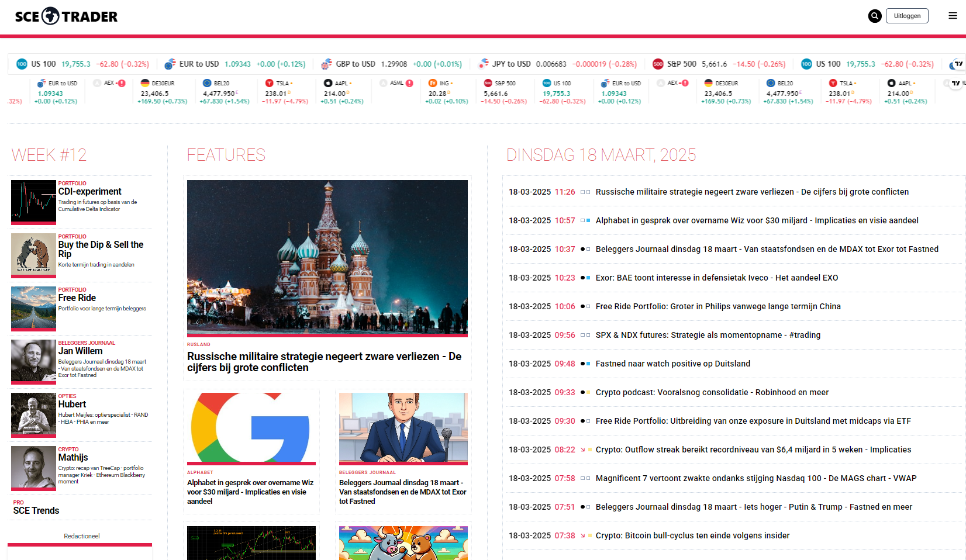This screenshot has width=966, height=560.
Task: Open the Buy the Dip bull-and-bear thumbnail
Action: tap(33, 255)
